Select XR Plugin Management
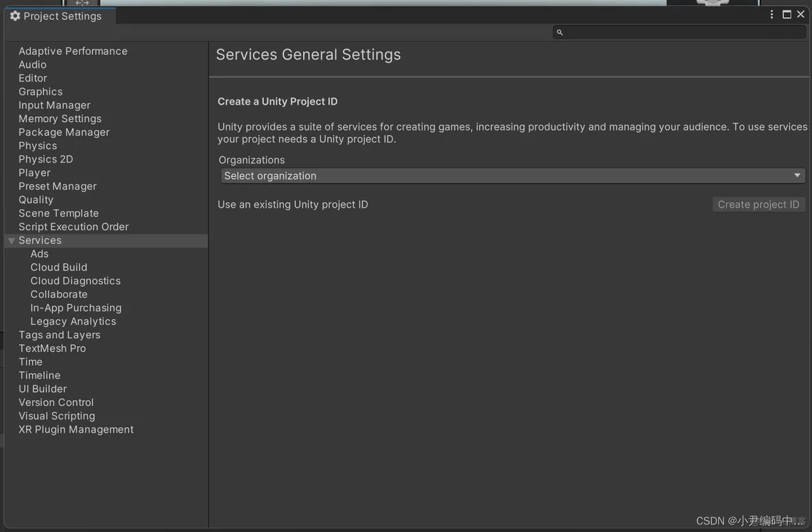The width and height of the screenshot is (812, 532). [76, 429]
